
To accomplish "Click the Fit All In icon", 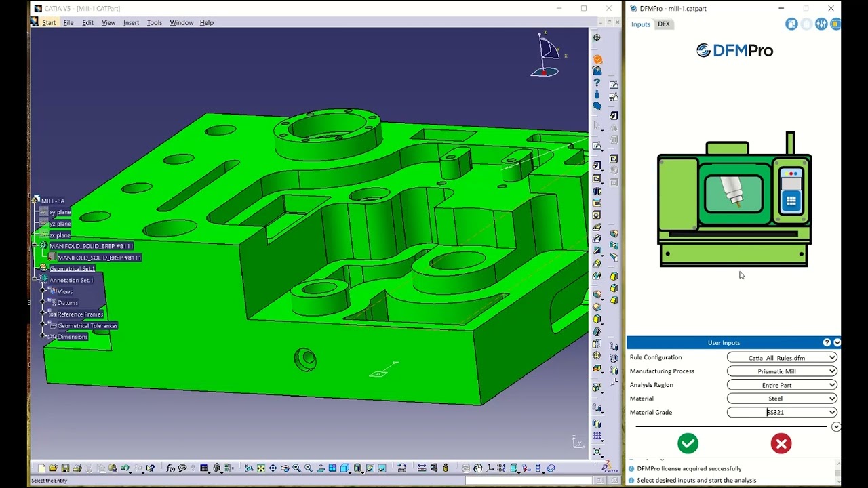I will (261, 468).
